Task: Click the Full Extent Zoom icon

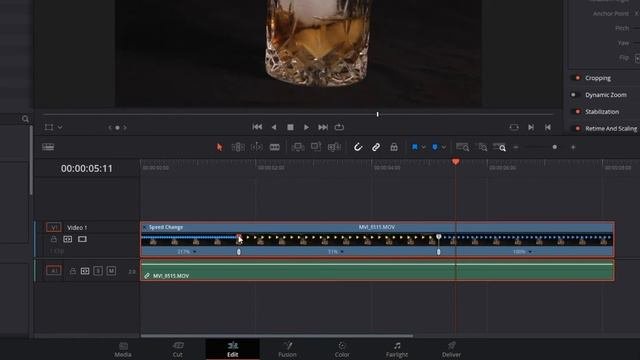Action: point(462,147)
